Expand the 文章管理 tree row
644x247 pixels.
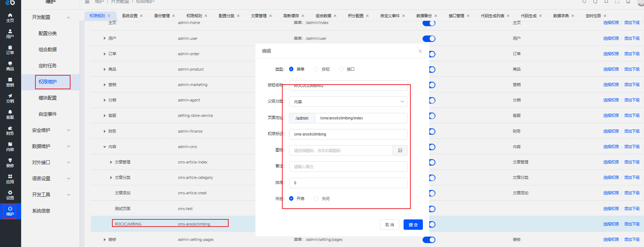111,162
